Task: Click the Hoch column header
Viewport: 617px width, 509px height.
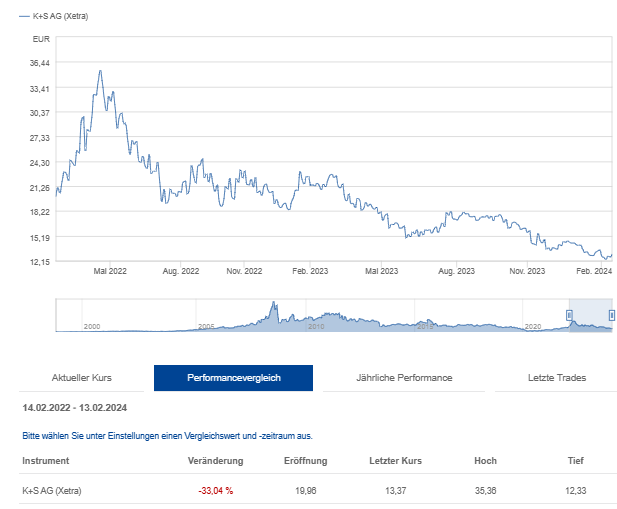Action: [x=485, y=461]
